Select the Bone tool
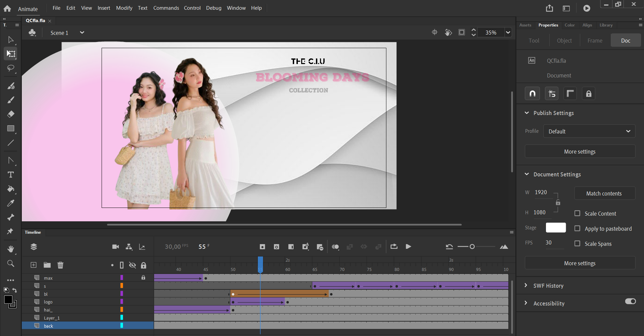This screenshot has height=336, width=644. (x=10, y=217)
